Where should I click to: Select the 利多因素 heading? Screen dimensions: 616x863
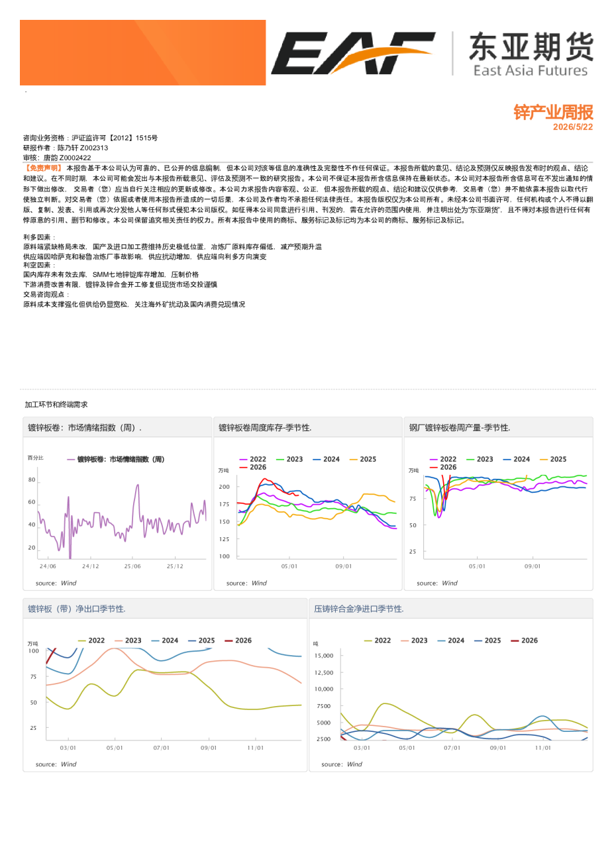tap(40, 237)
